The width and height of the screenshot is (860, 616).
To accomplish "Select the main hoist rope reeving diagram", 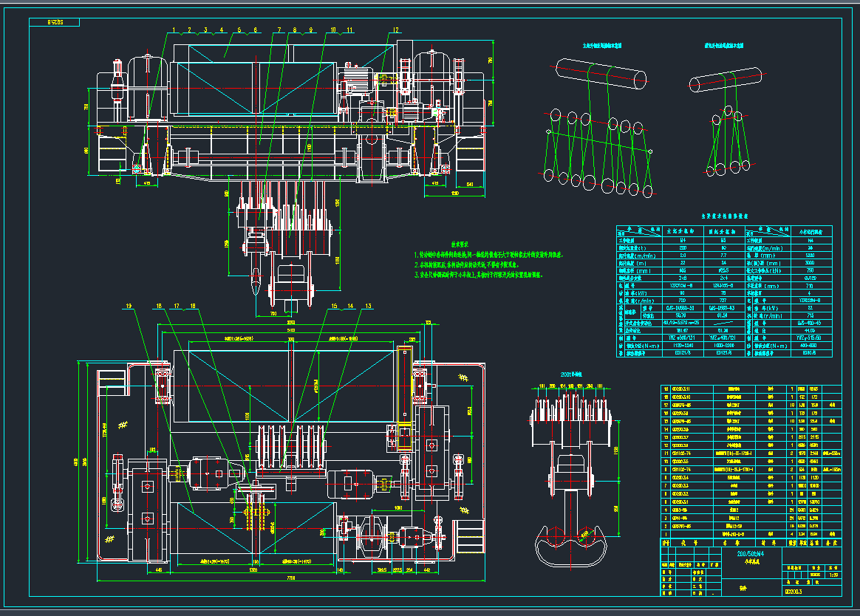I will [599, 127].
